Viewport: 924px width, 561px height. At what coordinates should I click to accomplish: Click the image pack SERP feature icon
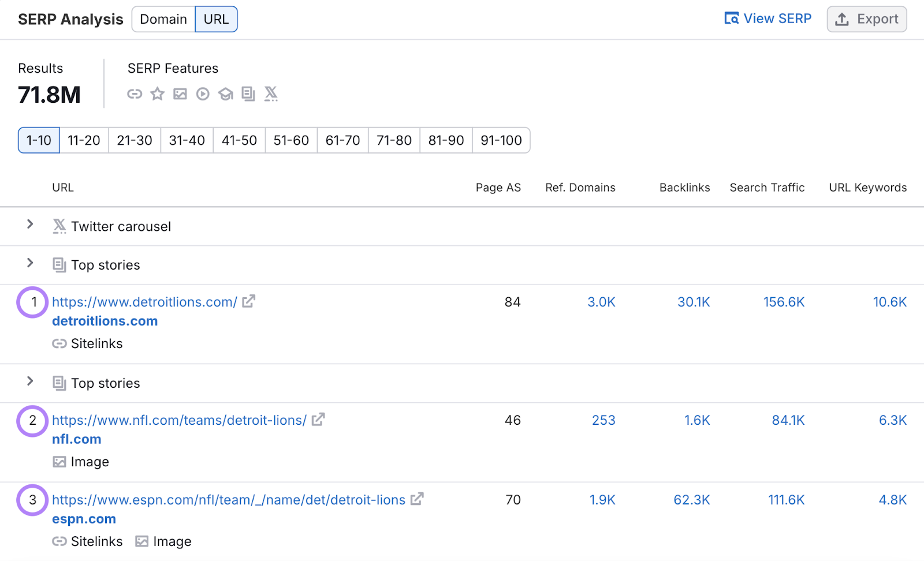click(180, 93)
